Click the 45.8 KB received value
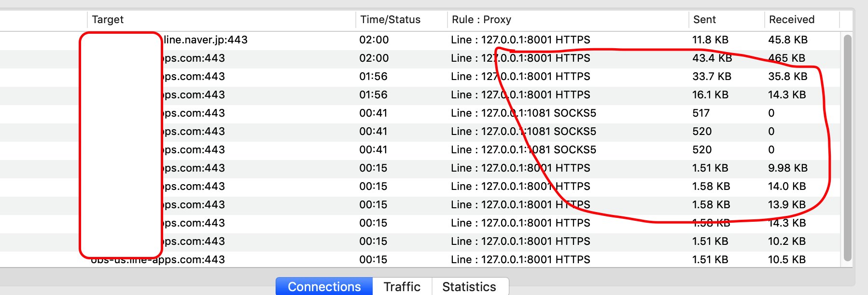Image resolution: width=868 pixels, height=295 pixels. click(x=788, y=40)
